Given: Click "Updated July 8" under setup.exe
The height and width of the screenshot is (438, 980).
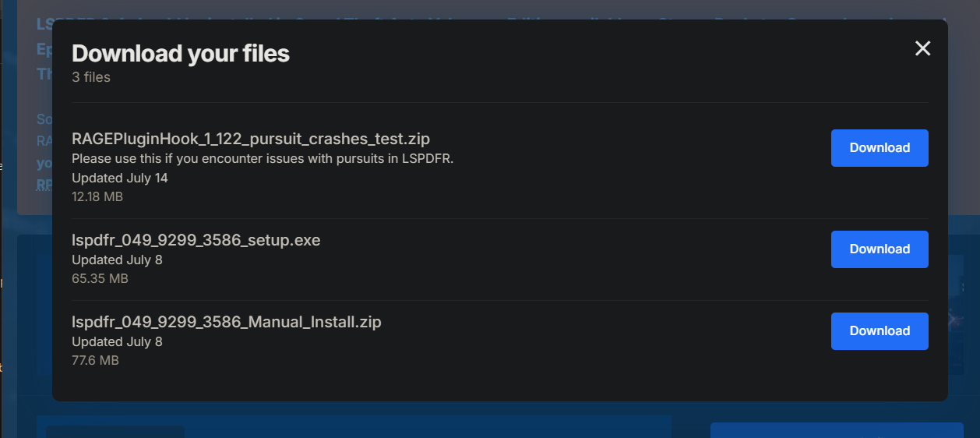Looking at the screenshot, I should pyautogui.click(x=117, y=260).
